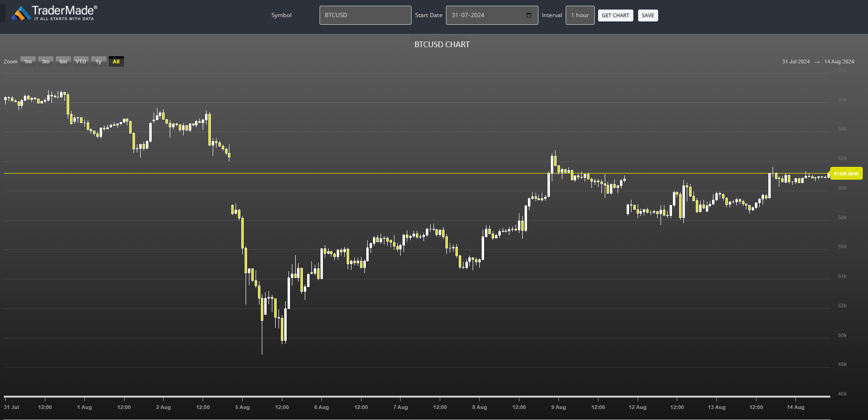Click the GET CHART button
This screenshot has width=868, height=420.
pyautogui.click(x=615, y=15)
